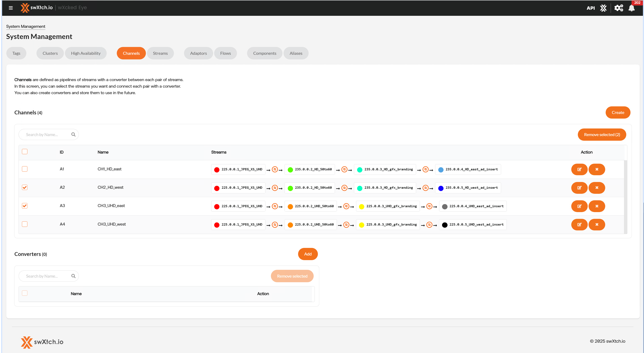
Task: Edit channel CH1_HD_east with pencil icon
Action: (579, 169)
